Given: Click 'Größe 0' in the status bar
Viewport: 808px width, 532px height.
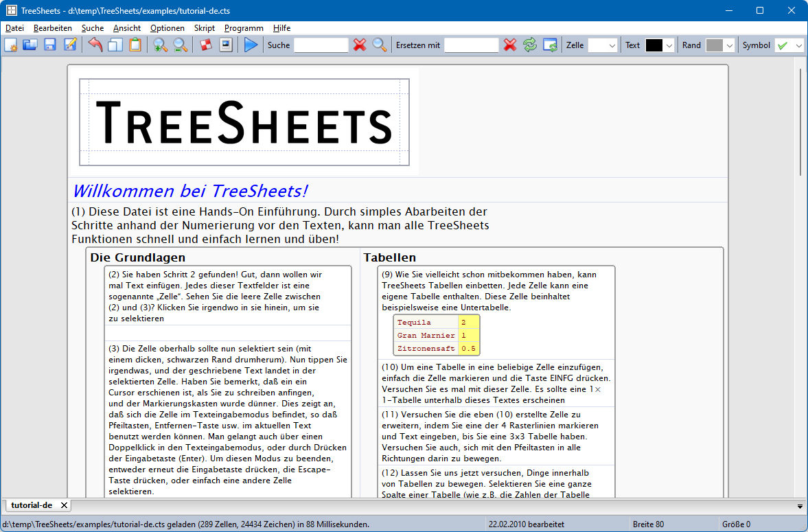Looking at the screenshot, I should (737, 524).
